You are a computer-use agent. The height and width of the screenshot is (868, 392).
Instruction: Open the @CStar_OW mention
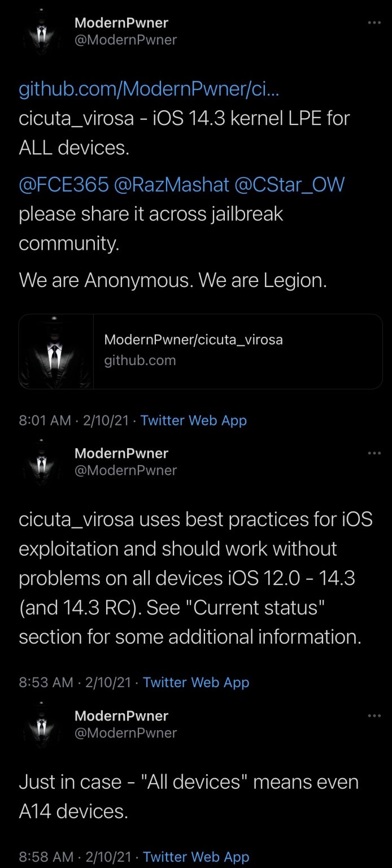(x=289, y=184)
